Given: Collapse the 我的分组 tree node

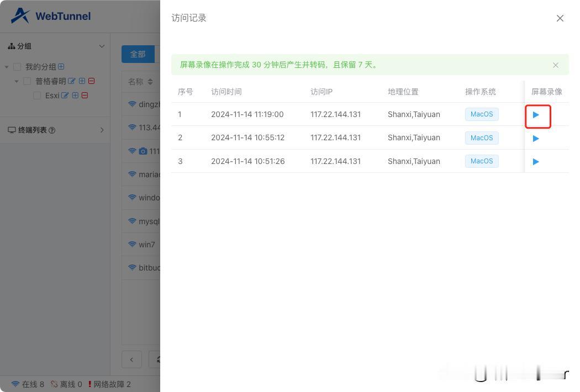Looking at the screenshot, I should [7, 67].
